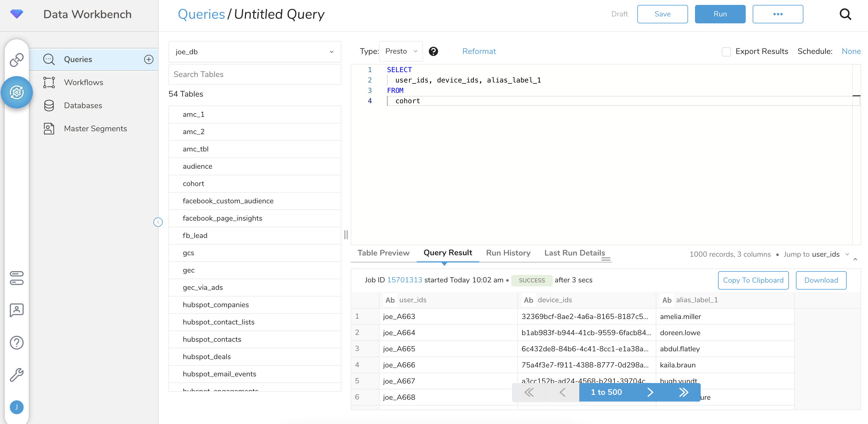This screenshot has height=424, width=868.
Task: Toggle the Export Results checkbox
Action: [x=726, y=51]
